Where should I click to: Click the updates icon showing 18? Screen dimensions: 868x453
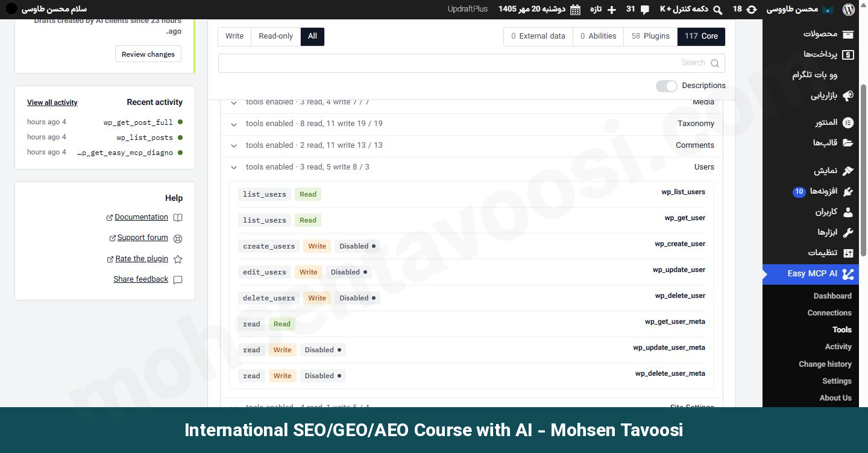coord(752,10)
